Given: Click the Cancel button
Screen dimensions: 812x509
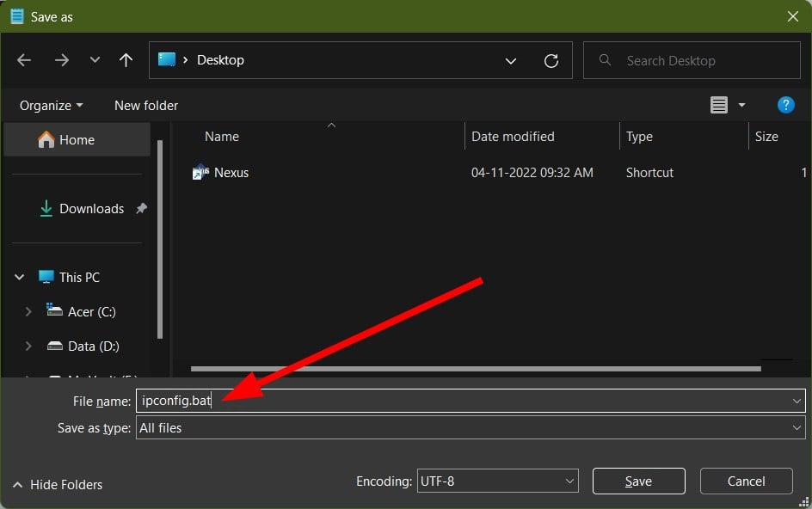Looking at the screenshot, I should pyautogui.click(x=746, y=481).
